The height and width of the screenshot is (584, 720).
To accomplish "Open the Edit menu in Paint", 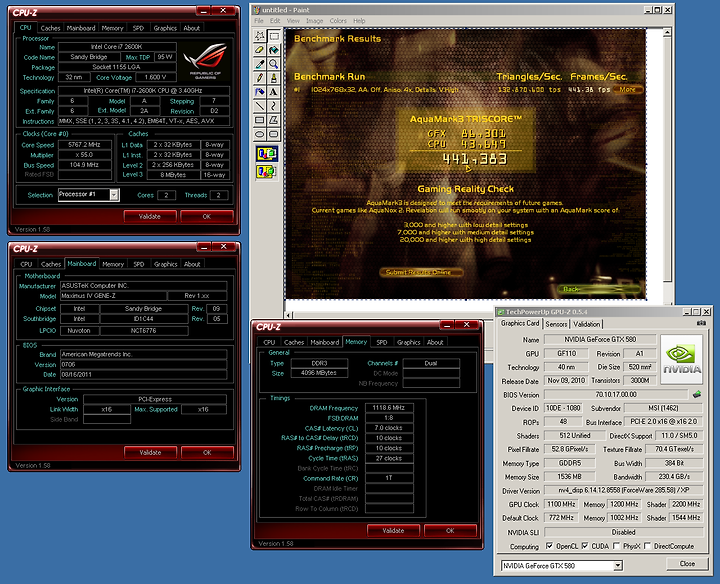I will click(x=275, y=21).
